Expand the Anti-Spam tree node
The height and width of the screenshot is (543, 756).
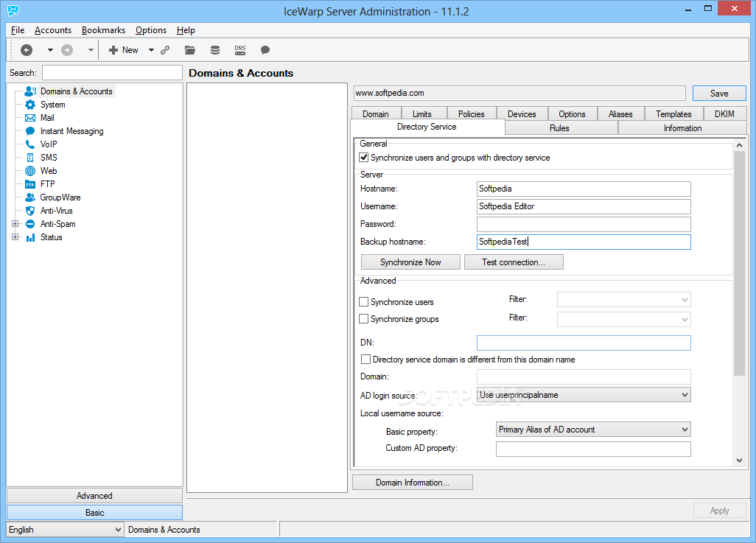(15, 224)
